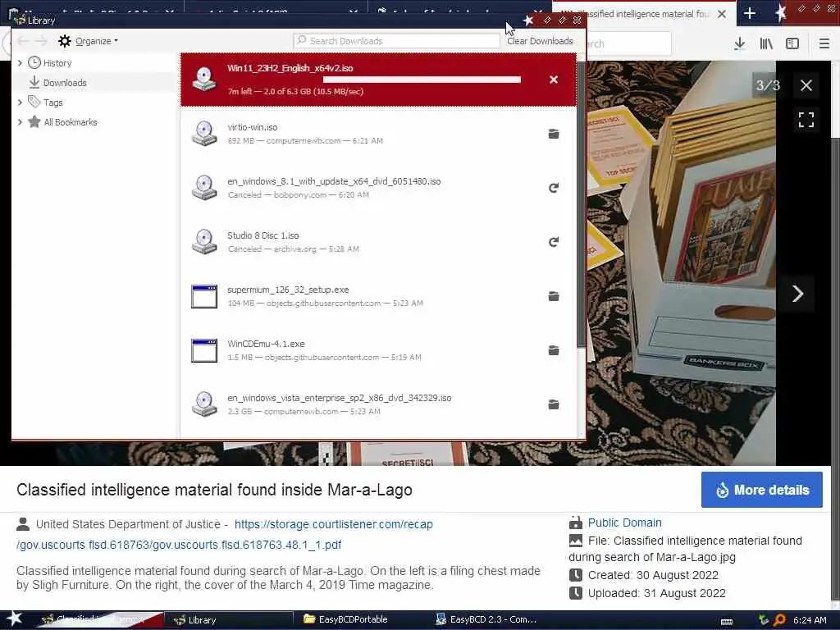The height and width of the screenshot is (630, 840).
Task: Open the Start menu star button
Action: click(x=14, y=619)
